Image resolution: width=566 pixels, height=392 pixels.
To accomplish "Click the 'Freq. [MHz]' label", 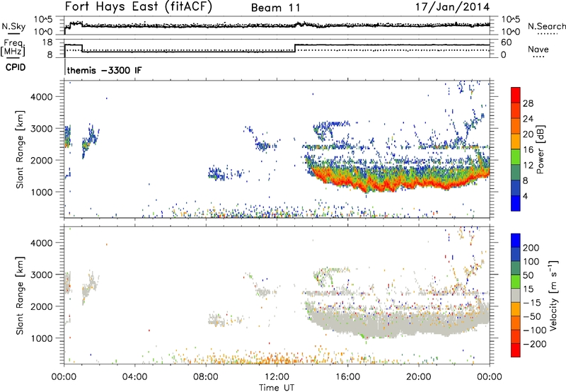I will (13, 47).
